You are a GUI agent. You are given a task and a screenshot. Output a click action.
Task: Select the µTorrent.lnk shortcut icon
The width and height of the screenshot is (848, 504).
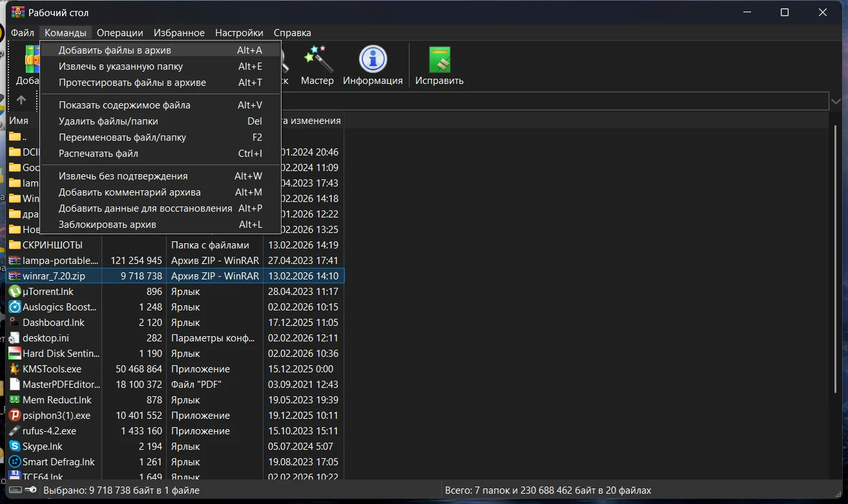(x=15, y=292)
